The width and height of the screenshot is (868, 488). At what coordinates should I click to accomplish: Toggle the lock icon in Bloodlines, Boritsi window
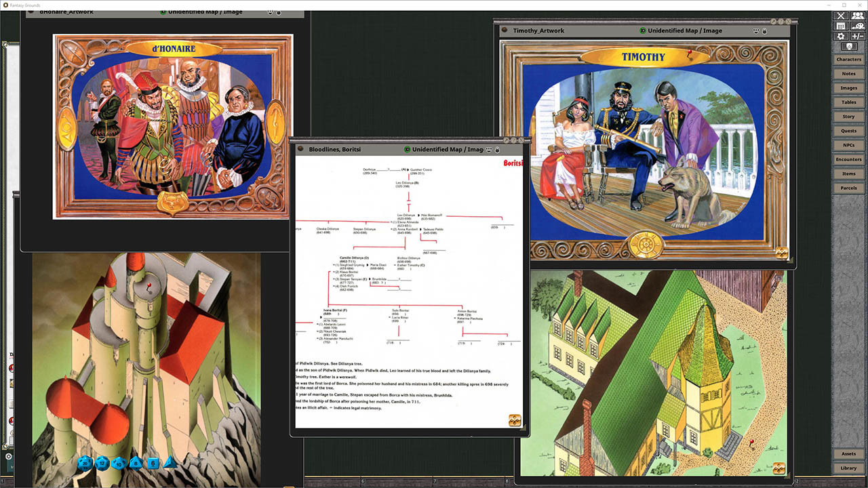pos(497,149)
